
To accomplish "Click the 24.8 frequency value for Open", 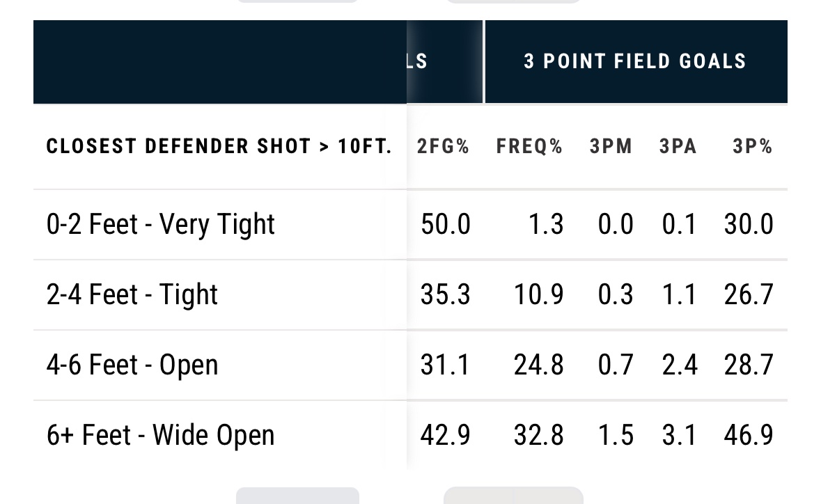I will point(539,365).
